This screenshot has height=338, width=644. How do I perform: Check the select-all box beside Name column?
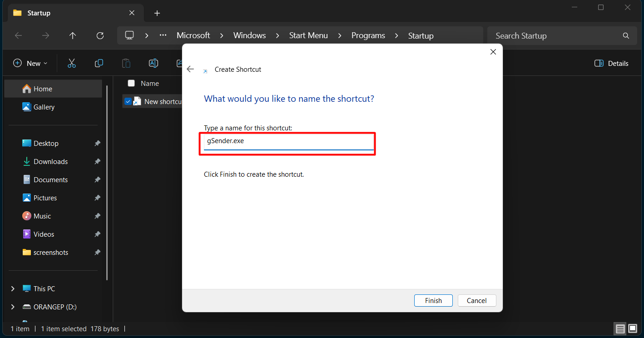131,83
